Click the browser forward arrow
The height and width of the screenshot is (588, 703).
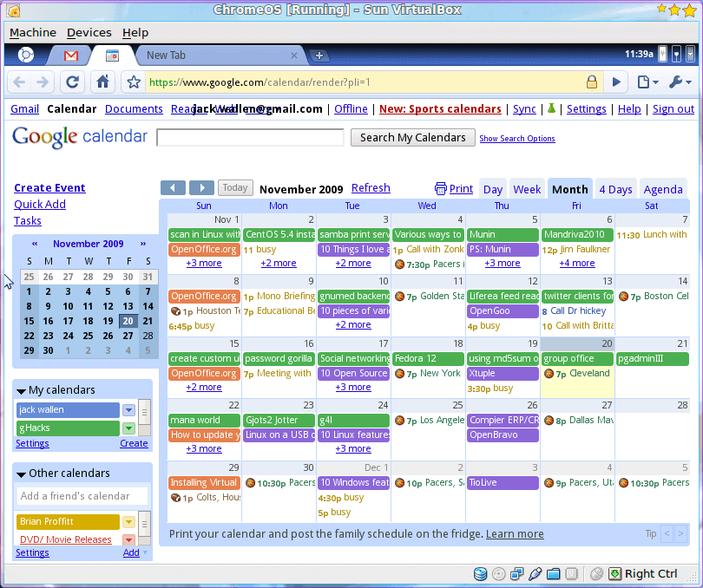coord(43,82)
